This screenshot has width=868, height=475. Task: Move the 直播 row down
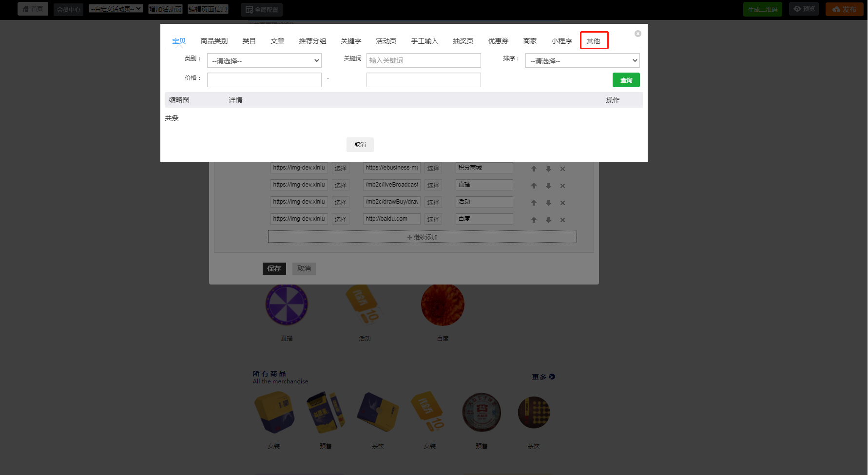[x=548, y=186]
